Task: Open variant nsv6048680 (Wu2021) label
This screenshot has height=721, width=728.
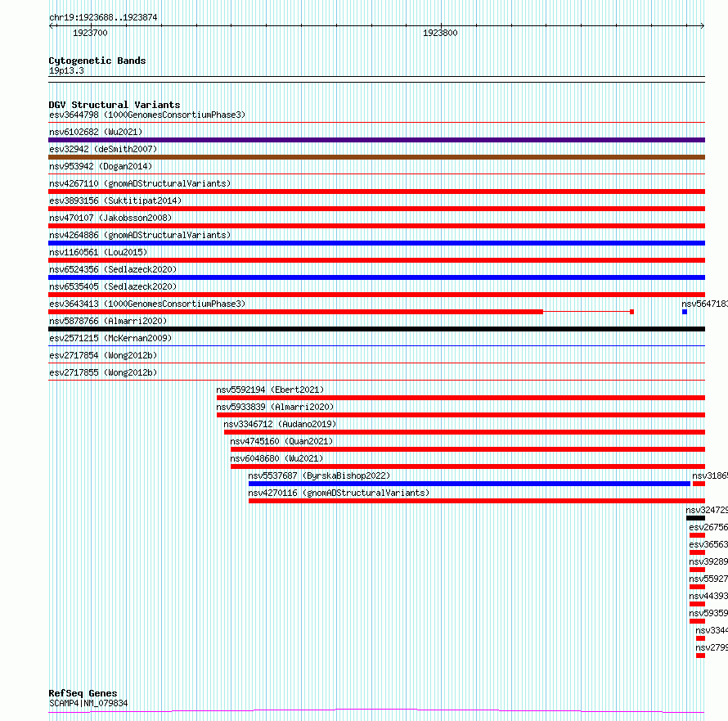Action: (x=276, y=458)
